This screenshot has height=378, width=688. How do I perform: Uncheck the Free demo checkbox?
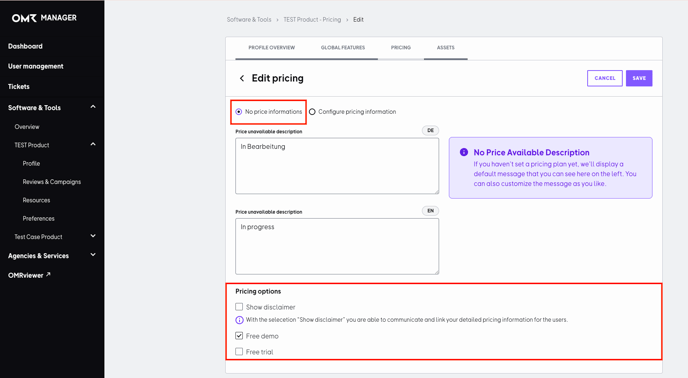(x=239, y=336)
